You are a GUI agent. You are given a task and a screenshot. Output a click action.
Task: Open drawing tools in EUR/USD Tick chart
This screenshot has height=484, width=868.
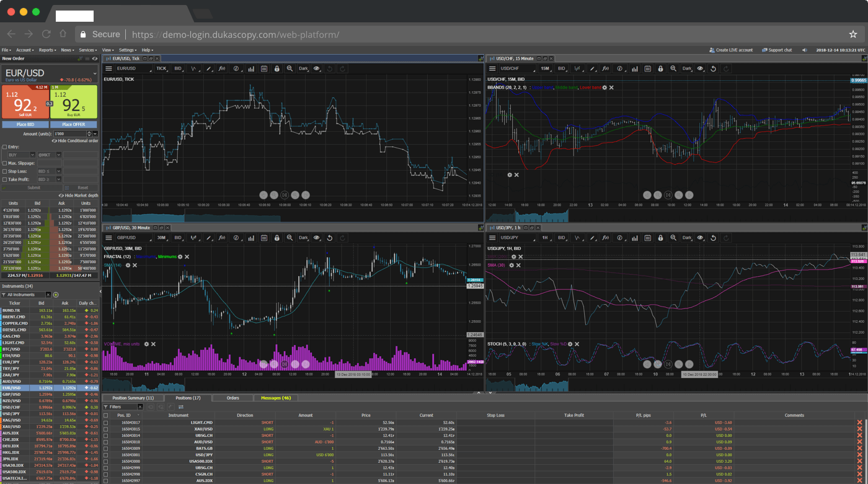pyautogui.click(x=209, y=69)
